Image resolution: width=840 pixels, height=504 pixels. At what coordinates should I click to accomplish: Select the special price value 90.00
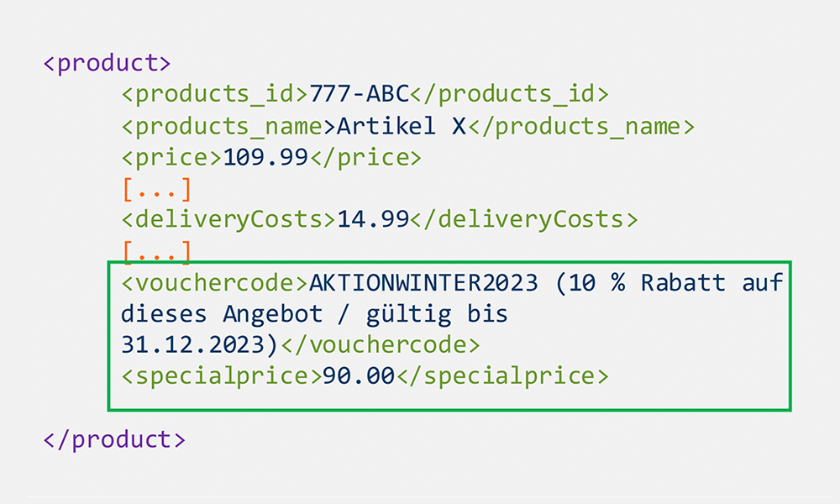(x=359, y=375)
